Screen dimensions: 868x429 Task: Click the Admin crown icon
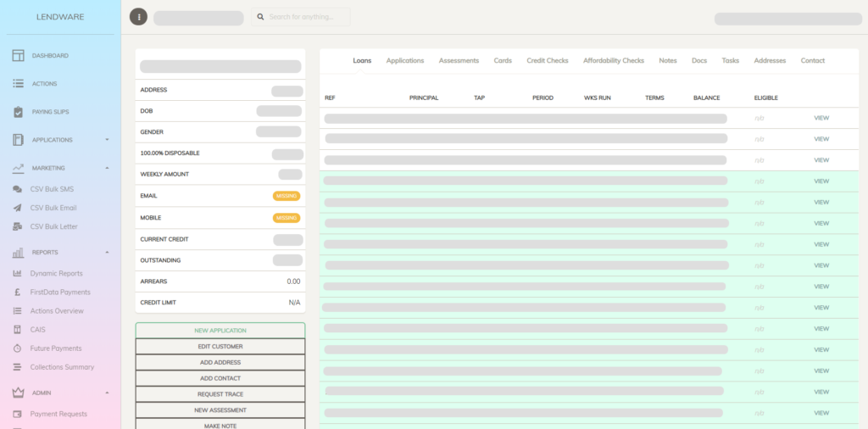click(x=19, y=393)
